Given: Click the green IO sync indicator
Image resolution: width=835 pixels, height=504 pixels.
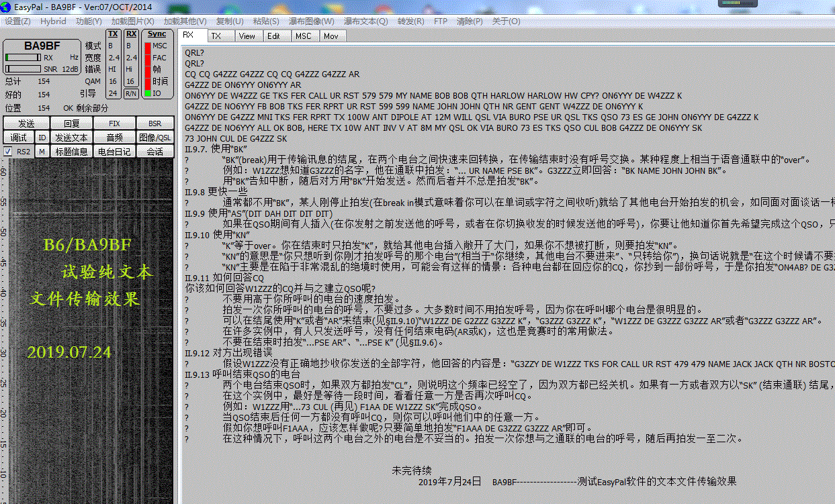Looking at the screenshot, I should point(148,93).
